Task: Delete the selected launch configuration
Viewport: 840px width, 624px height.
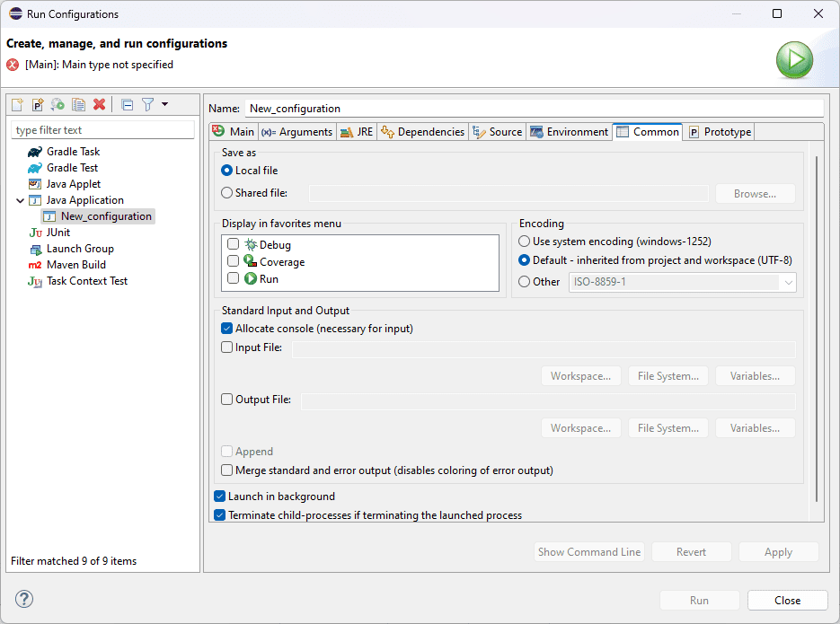Action: 99,104
